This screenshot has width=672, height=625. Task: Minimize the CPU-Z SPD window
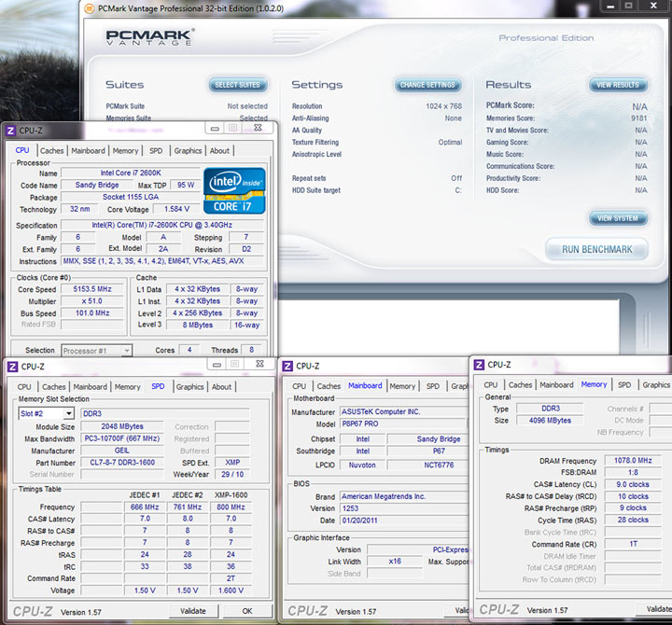217,364
